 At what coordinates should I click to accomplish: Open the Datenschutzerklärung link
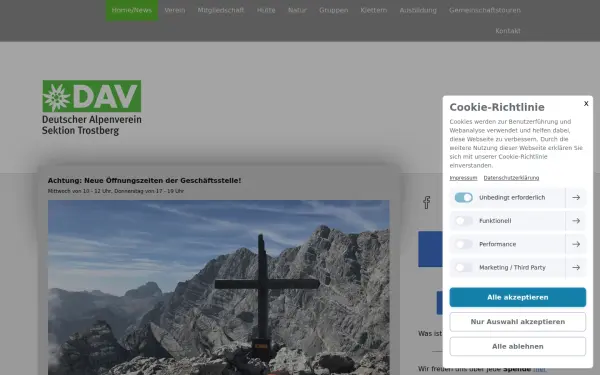[x=511, y=178]
